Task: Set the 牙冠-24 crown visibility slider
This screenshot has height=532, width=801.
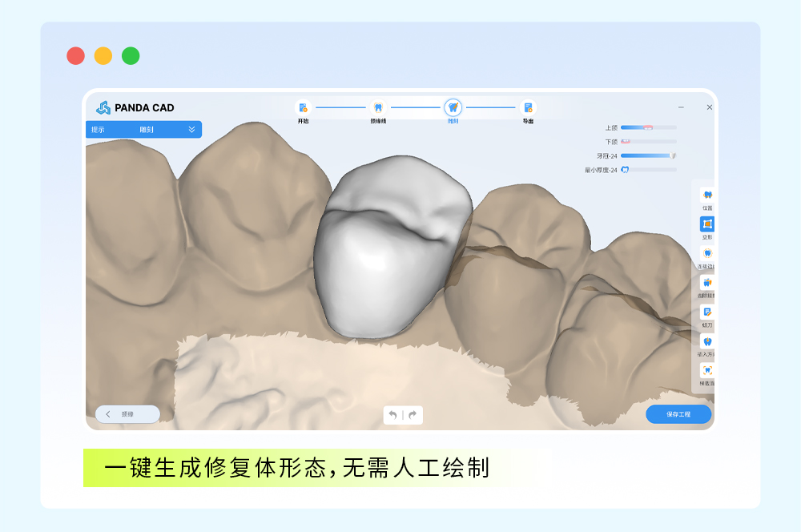Action: tap(649, 156)
